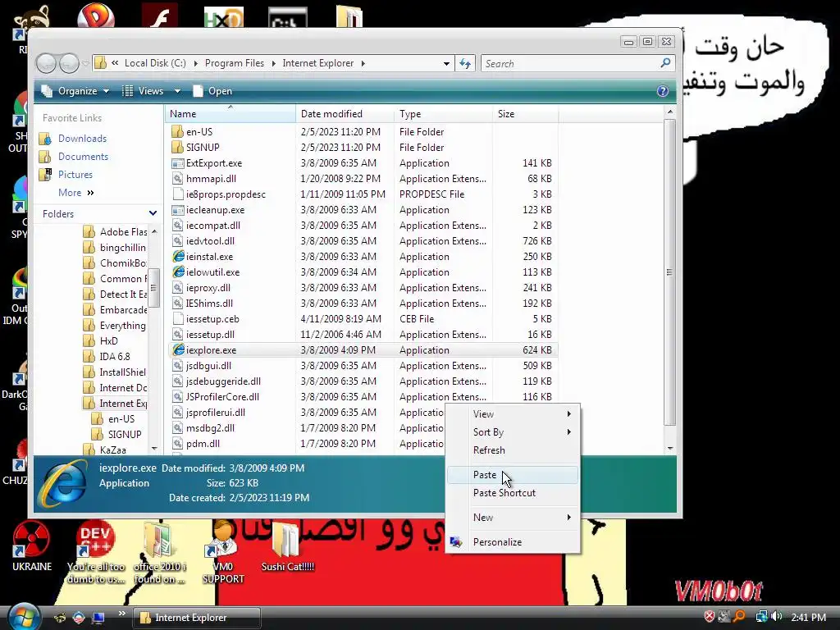Select jsdbgui.dll in the file list
Viewport: 840px width, 630px height.
coord(208,366)
